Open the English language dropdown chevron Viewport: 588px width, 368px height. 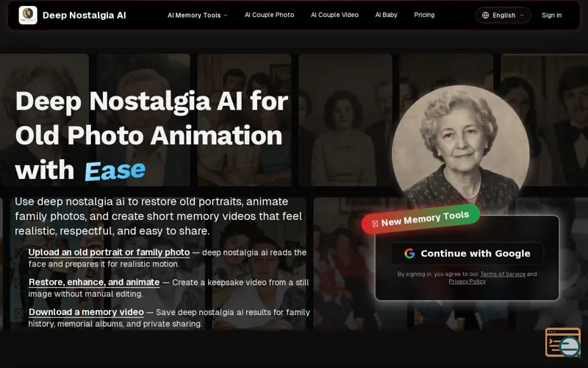[x=522, y=15]
